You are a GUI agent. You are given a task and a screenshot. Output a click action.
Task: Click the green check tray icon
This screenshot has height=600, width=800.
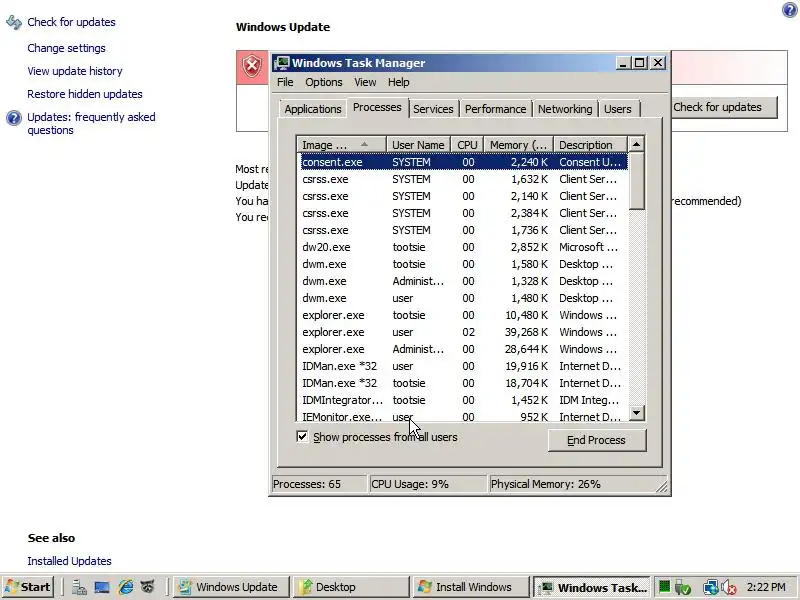[x=683, y=588]
